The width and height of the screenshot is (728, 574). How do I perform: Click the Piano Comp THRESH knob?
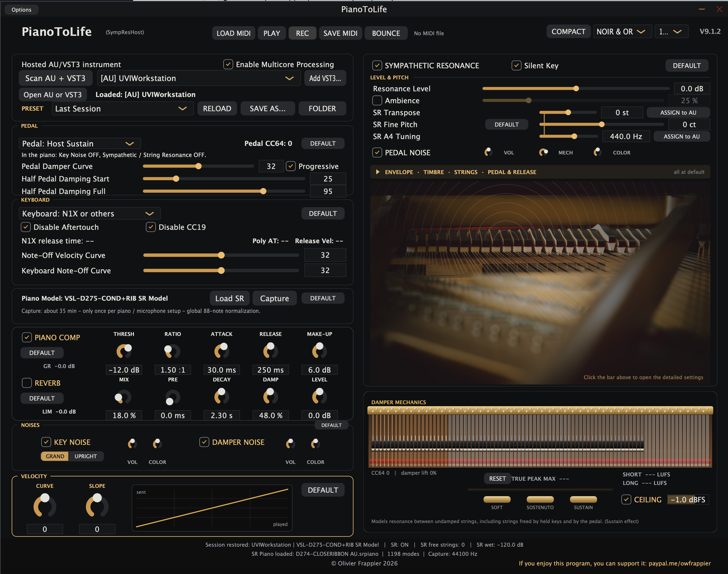[x=124, y=351]
